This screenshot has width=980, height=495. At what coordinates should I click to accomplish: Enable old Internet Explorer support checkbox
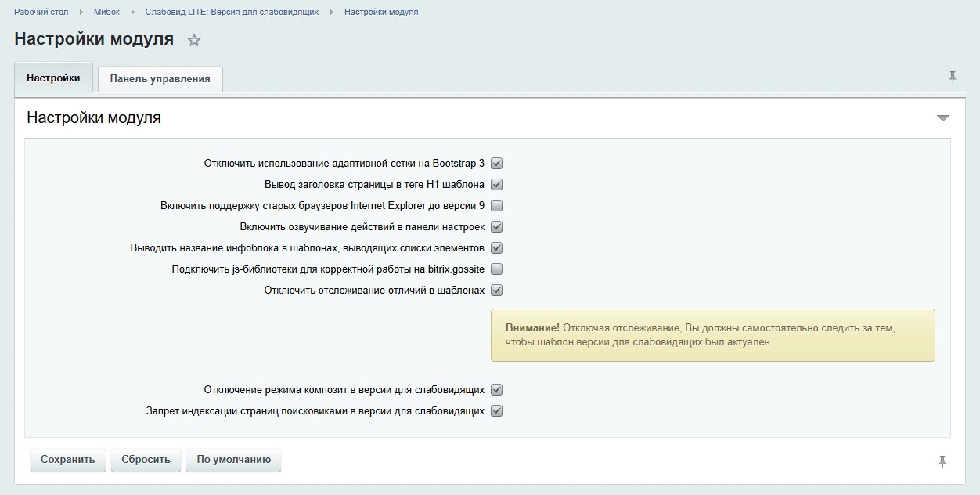coord(496,206)
